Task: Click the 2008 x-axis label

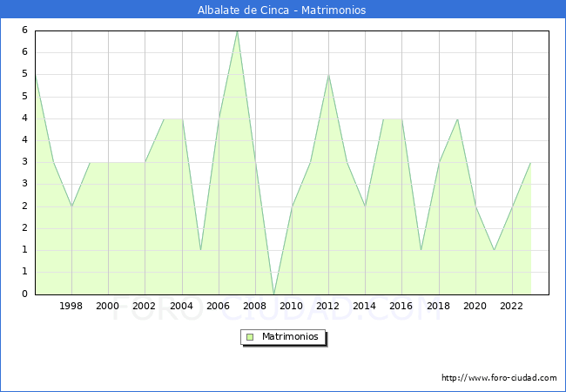Action: pos(255,306)
